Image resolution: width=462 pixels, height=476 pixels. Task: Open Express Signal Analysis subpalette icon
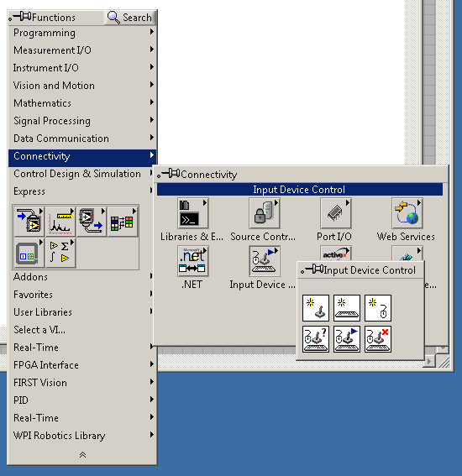coord(60,222)
